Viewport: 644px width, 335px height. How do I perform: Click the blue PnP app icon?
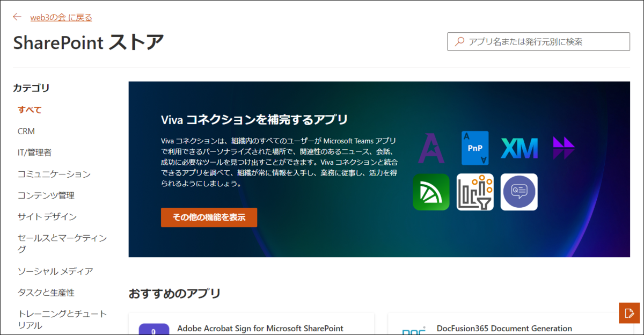pyautogui.click(x=475, y=148)
